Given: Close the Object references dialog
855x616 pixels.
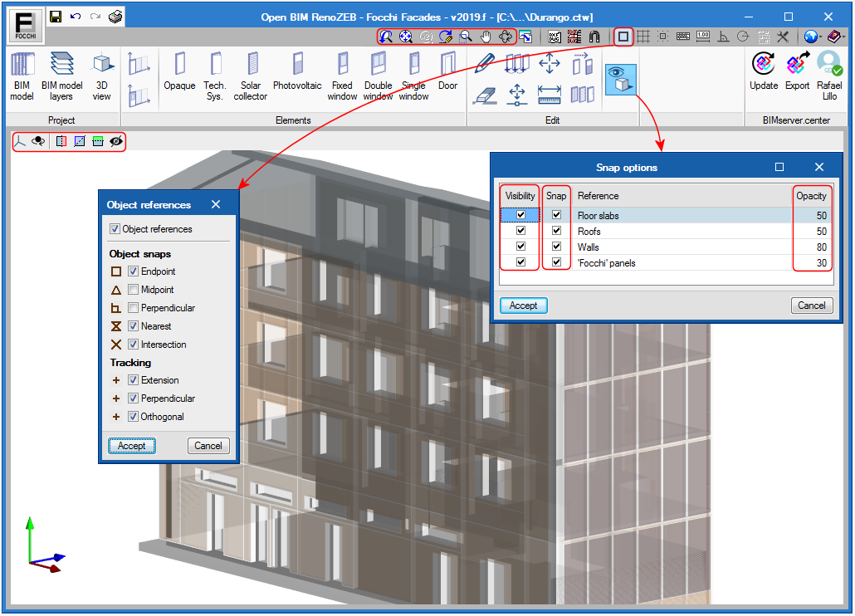Looking at the screenshot, I should coord(216,204).
